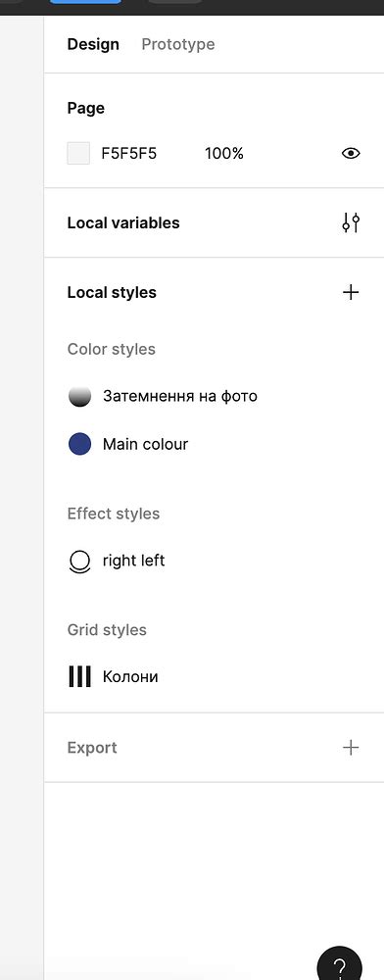The width and height of the screenshot is (384, 980).
Task: Select the Затемнення на фото gradient swatch
Action: click(x=79, y=396)
